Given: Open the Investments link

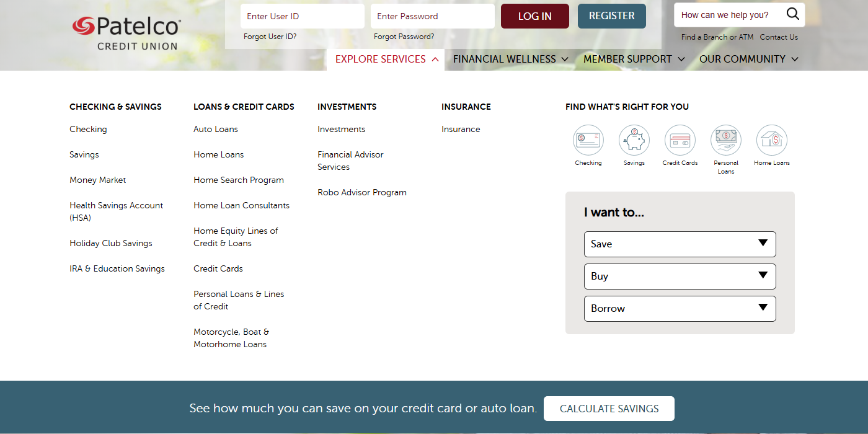Looking at the screenshot, I should (x=342, y=129).
